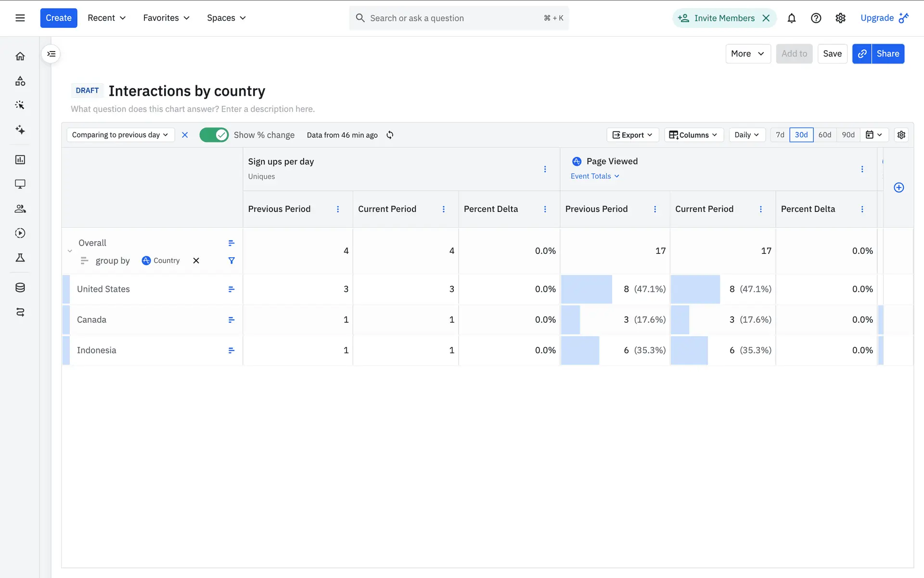The image size is (924, 578).
Task: Expand the Event Totals dropdown
Action: click(595, 176)
